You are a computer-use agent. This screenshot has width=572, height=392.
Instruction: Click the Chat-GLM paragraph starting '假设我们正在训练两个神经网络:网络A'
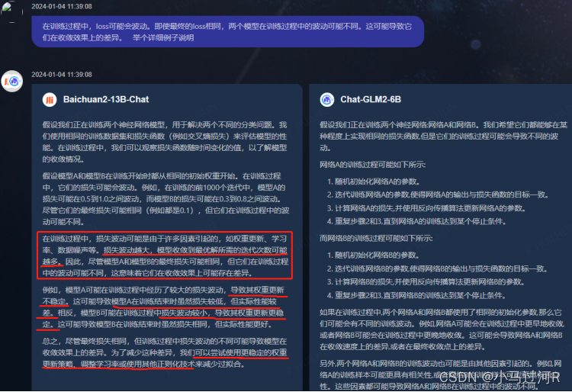coord(444,137)
